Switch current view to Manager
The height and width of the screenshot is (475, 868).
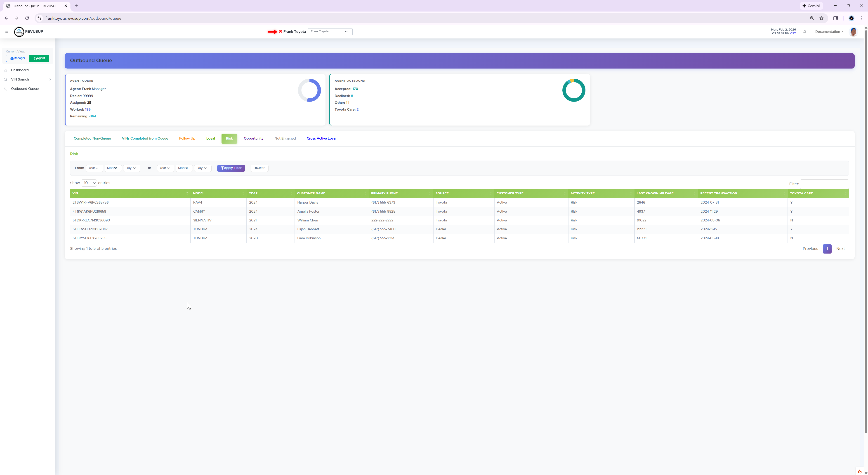[x=18, y=58]
